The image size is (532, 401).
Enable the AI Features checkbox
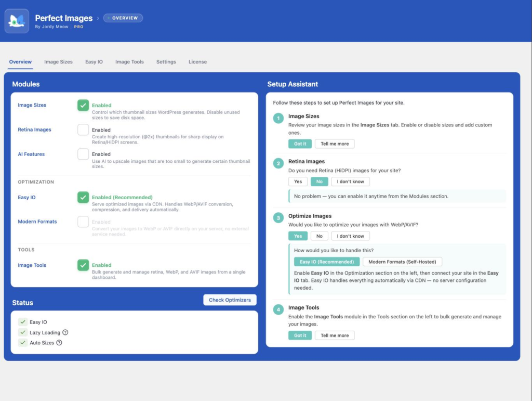coord(83,154)
